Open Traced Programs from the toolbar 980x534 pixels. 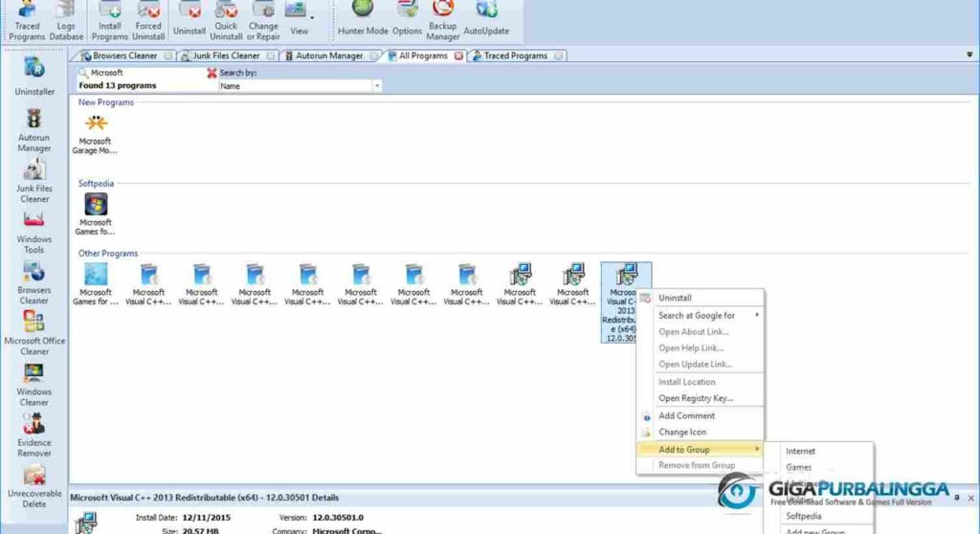coord(27,21)
